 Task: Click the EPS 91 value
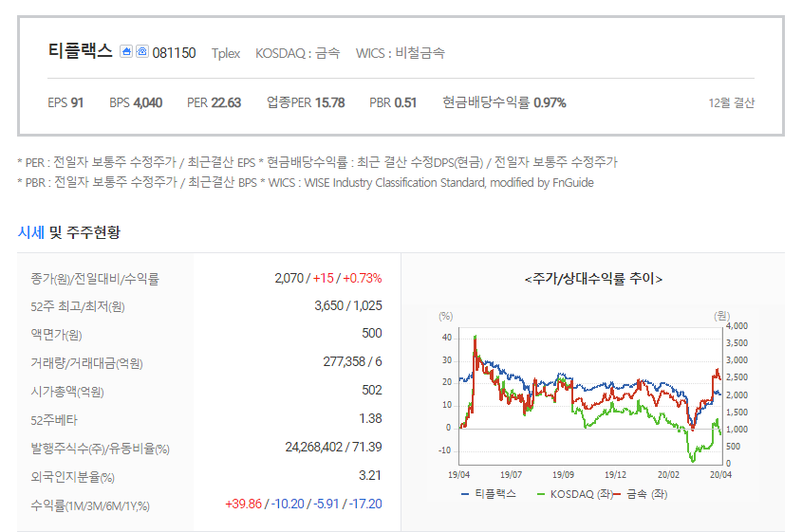(65, 102)
